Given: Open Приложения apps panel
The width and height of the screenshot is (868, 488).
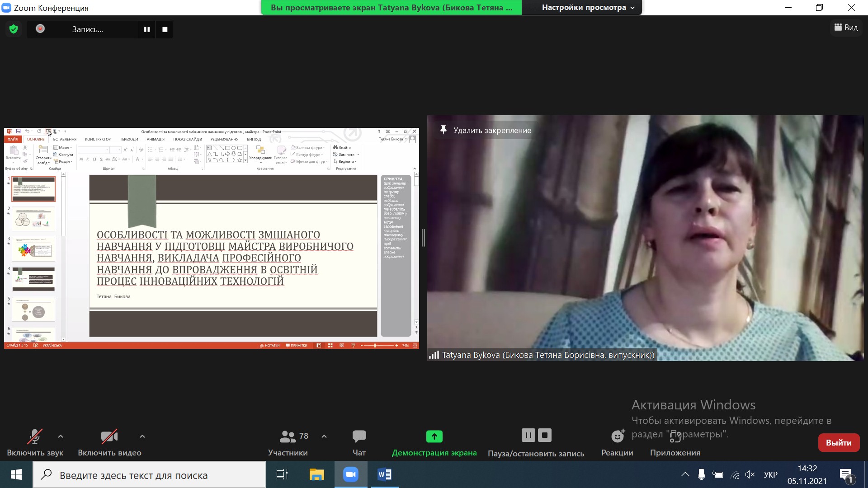Looking at the screenshot, I should [675, 442].
